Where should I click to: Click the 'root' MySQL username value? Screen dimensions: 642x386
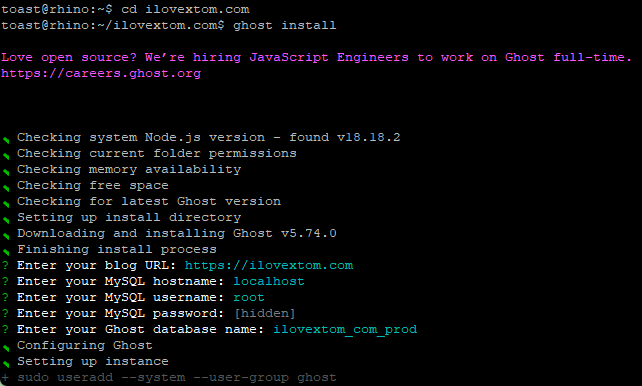(249, 297)
